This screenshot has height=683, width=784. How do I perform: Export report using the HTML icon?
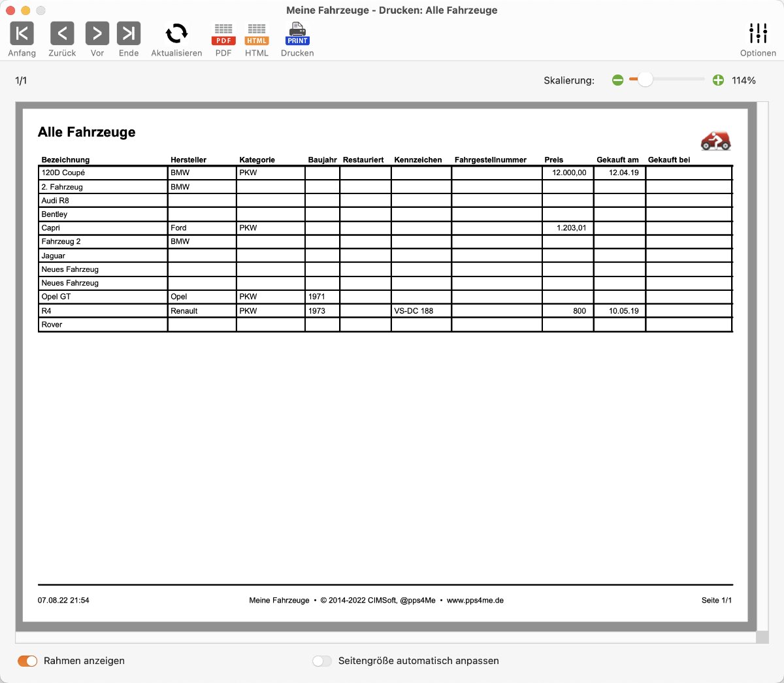click(x=257, y=33)
